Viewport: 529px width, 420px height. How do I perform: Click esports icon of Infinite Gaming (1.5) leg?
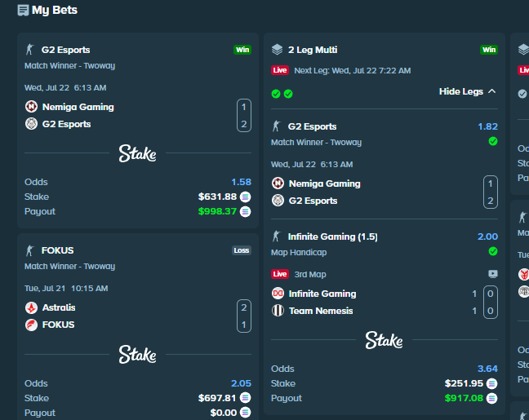pos(276,237)
